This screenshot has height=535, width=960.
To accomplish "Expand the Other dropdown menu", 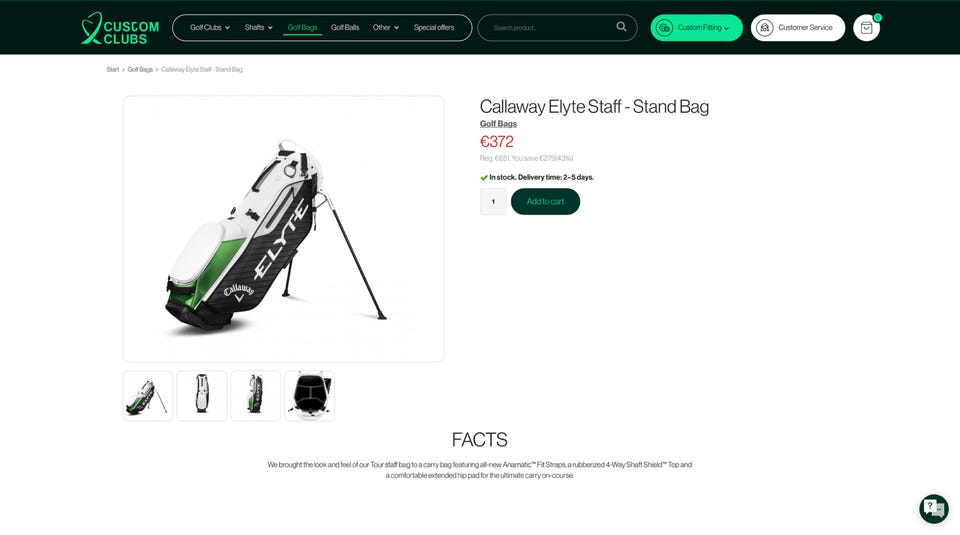I will [x=386, y=28].
